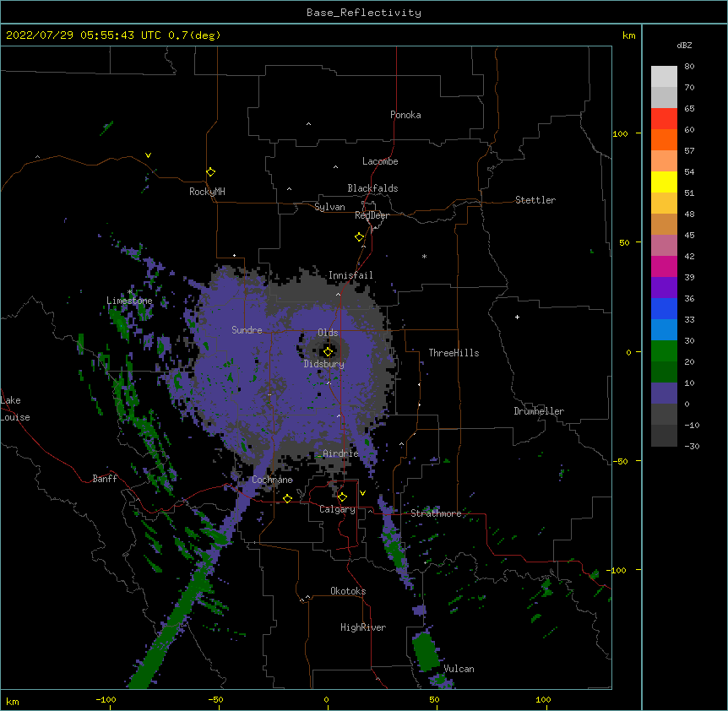The image size is (728, 711).
Task: Click the RedDeer city label
Action: pyautogui.click(x=372, y=215)
